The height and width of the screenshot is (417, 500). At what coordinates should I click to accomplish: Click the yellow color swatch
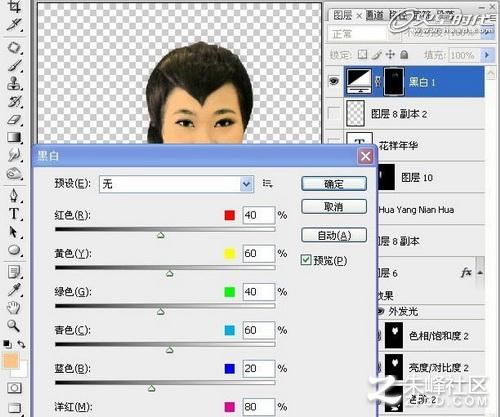tap(229, 253)
